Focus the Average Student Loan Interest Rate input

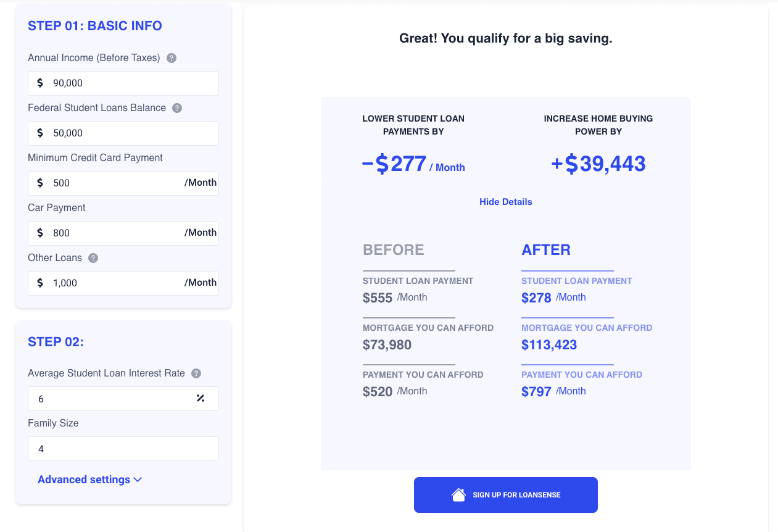click(x=111, y=399)
